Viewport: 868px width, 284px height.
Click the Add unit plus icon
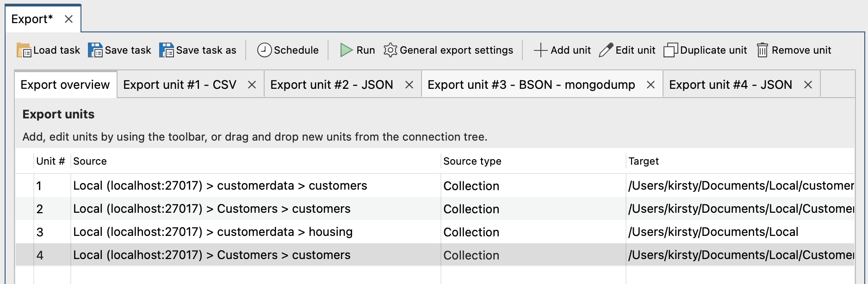pyautogui.click(x=540, y=50)
